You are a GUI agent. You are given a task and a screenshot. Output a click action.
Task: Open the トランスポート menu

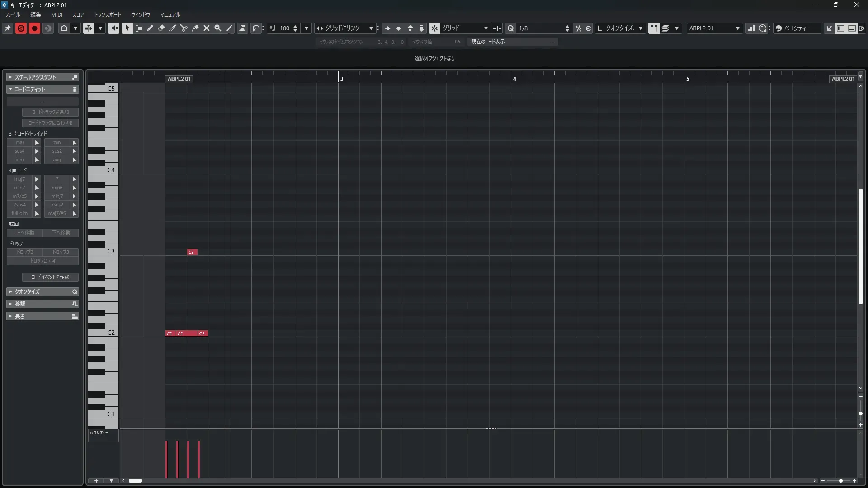click(x=108, y=14)
